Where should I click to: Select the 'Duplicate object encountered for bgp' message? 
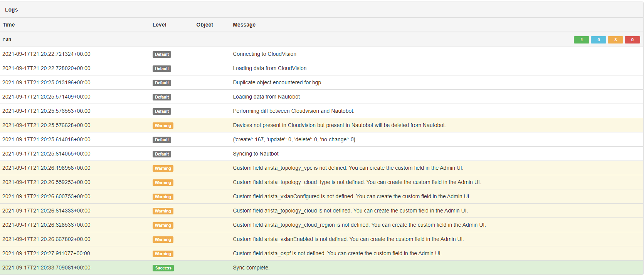pyautogui.click(x=277, y=82)
